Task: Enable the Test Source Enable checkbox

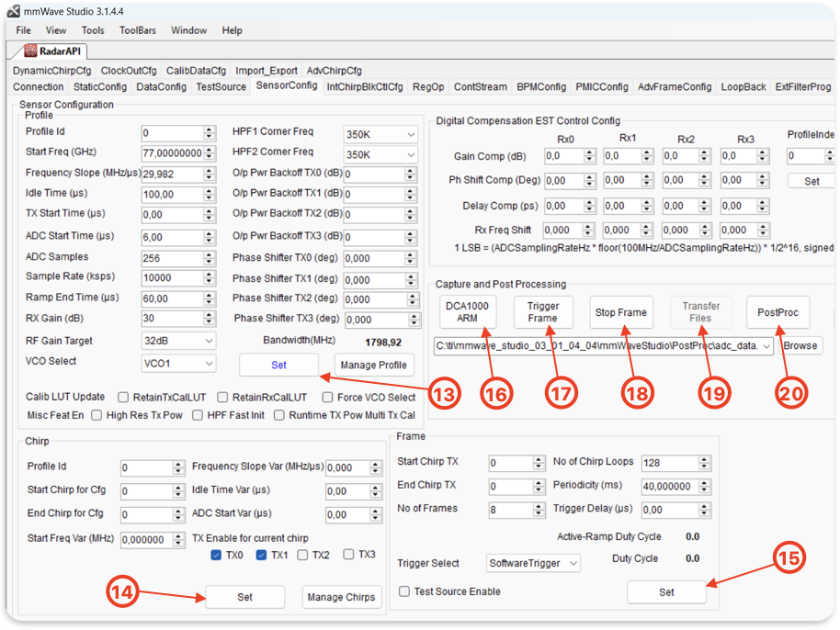Action: pos(404,591)
